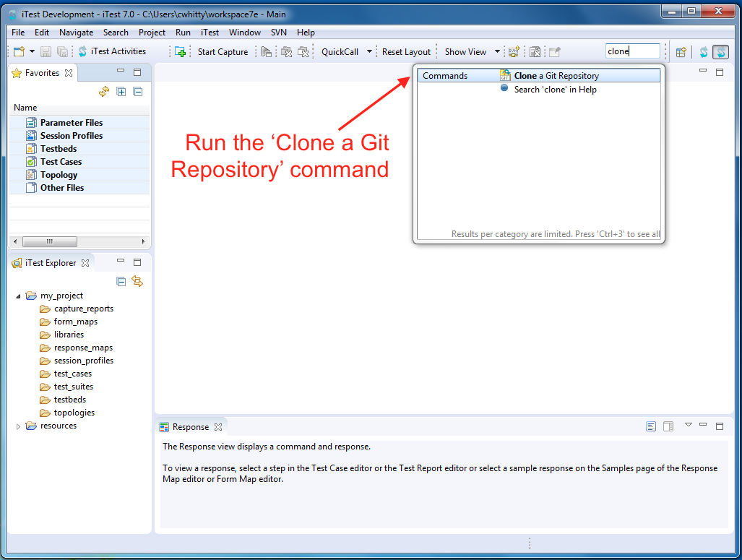Click the Show View toolbar button

pyautogui.click(x=465, y=52)
